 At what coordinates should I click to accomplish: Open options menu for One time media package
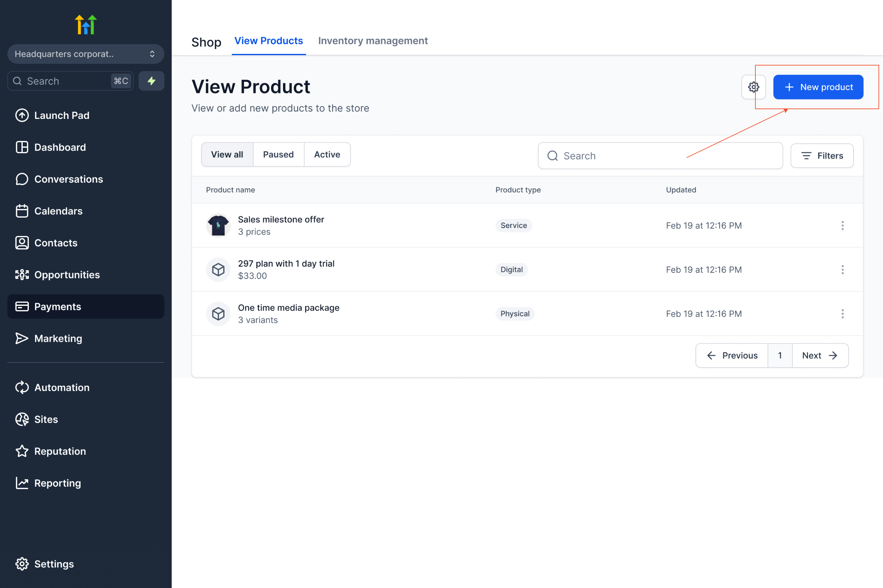click(x=843, y=314)
